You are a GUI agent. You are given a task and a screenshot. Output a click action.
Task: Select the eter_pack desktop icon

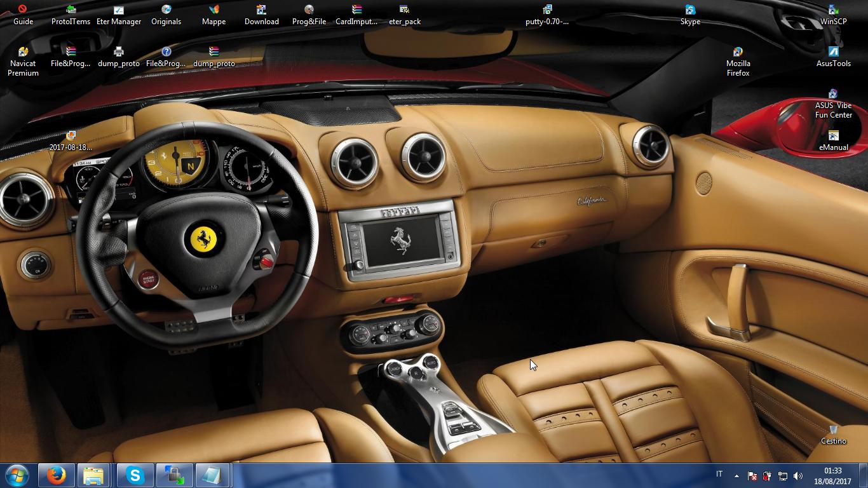coord(405,15)
